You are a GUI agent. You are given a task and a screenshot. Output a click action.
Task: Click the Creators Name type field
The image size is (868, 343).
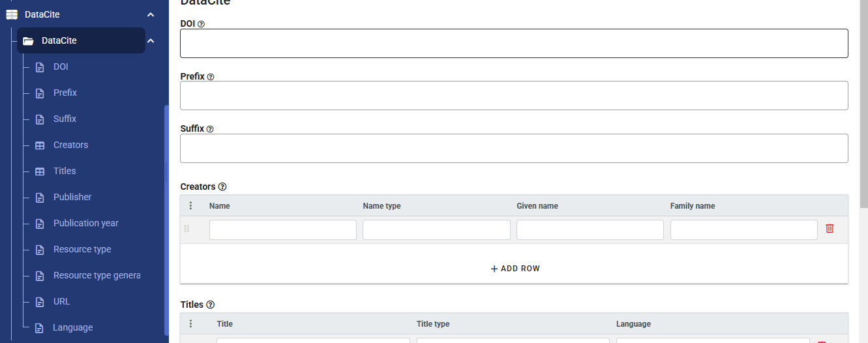click(x=436, y=230)
